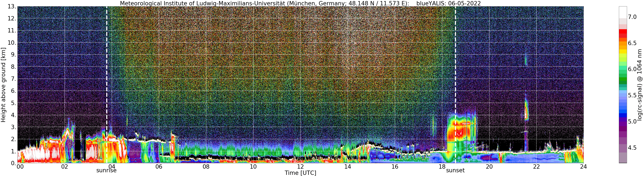The width and height of the screenshot is (644, 177).
Task: Click the 'Height above ground [km]' axis label
Action: 3,85
